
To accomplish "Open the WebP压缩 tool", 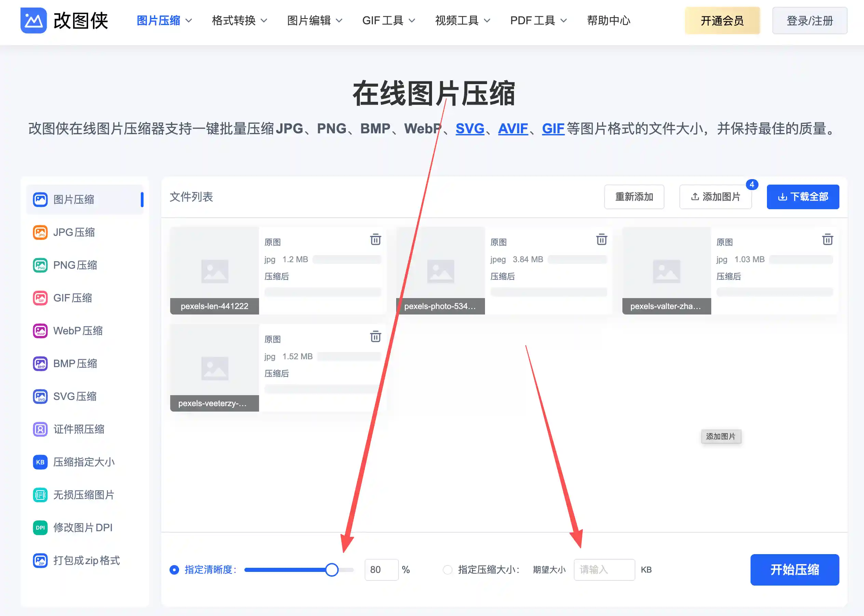I will click(78, 330).
